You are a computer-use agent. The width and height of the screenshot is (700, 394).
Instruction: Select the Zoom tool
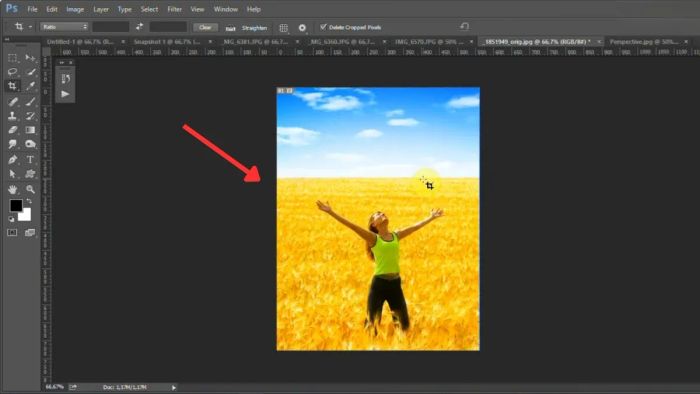pyautogui.click(x=30, y=189)
